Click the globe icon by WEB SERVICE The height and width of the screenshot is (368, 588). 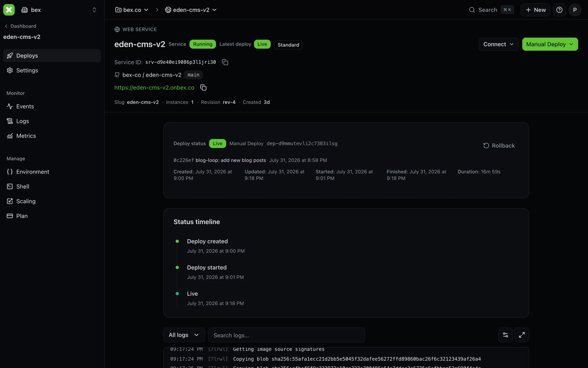(117, 29)
